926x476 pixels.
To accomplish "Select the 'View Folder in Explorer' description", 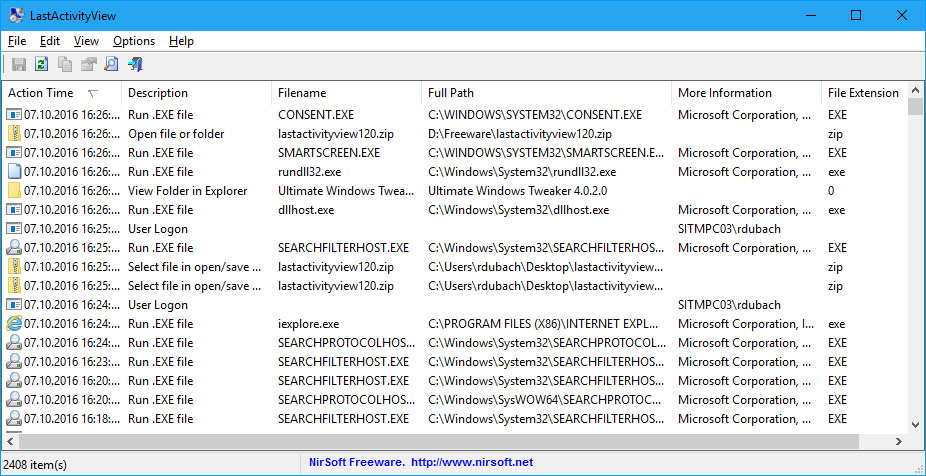I will pyautogui.click(x=187, y=191).
